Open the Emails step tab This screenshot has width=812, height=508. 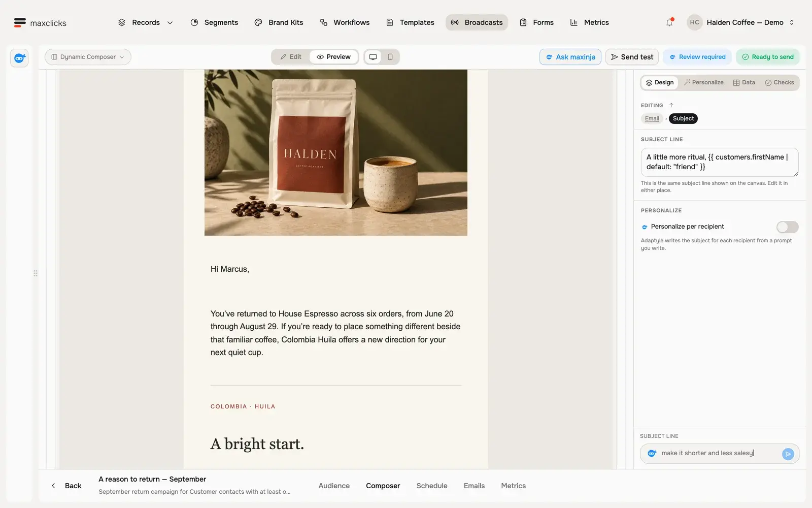[474, 486]
